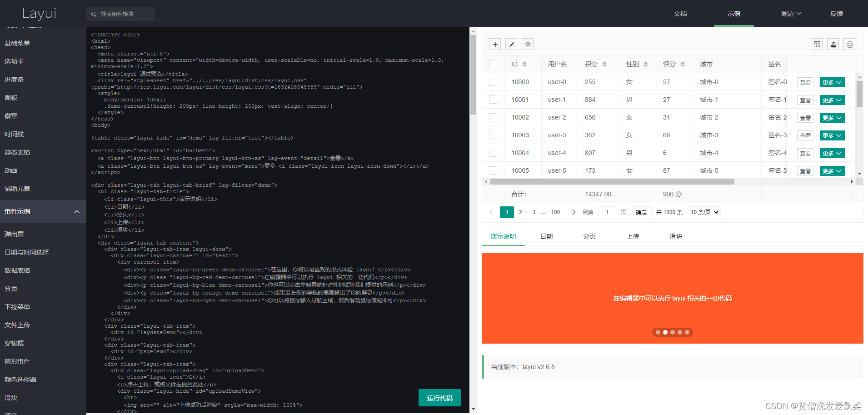Click the print table icon
The image size is (868, 415).
tap(849, 44)
